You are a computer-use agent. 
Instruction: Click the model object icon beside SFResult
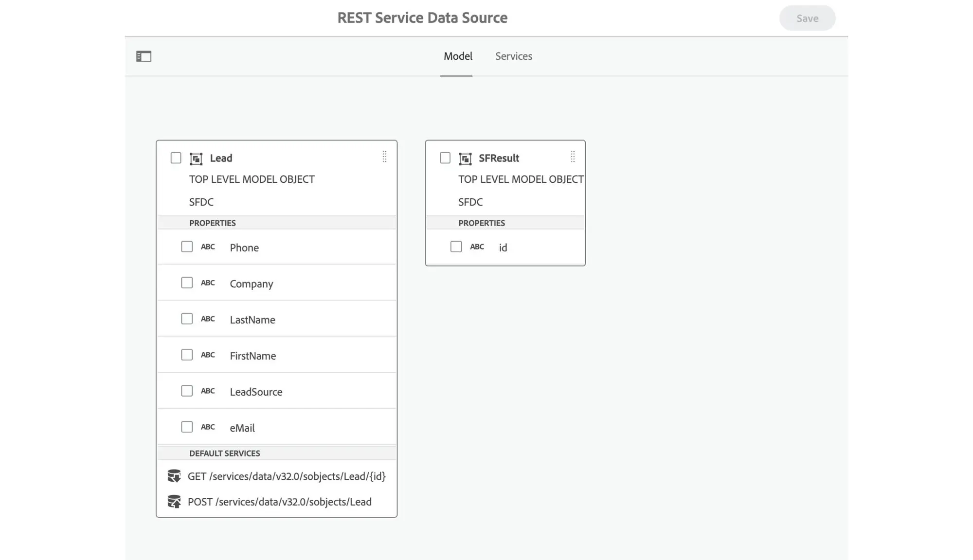(x=465, y=158)
